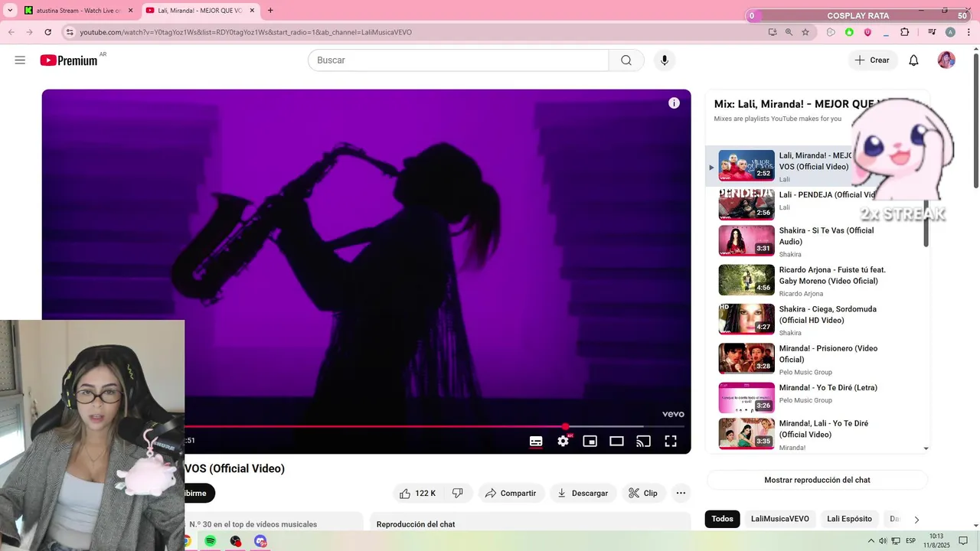Click Mostrar reproducción del chat button
Viewport: 980px width, 551px height.
(x=817, y=480)
